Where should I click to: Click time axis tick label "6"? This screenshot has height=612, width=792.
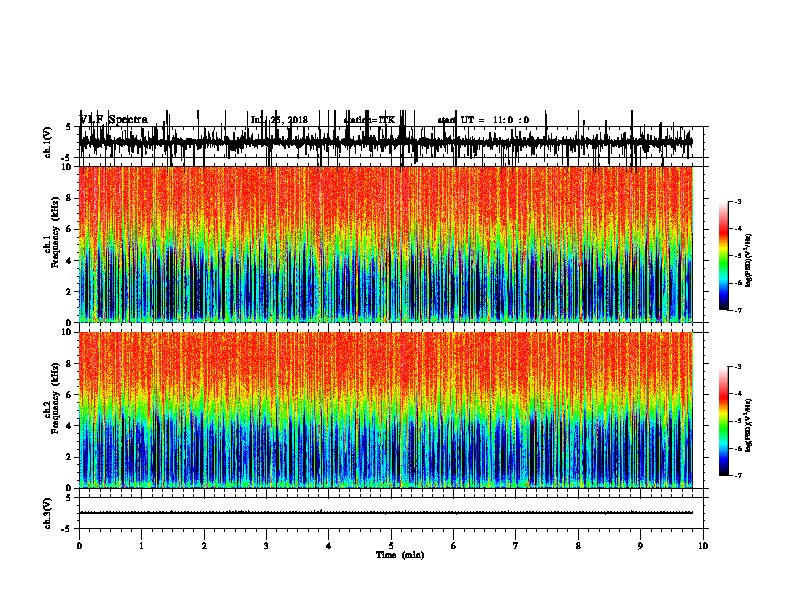454,546
